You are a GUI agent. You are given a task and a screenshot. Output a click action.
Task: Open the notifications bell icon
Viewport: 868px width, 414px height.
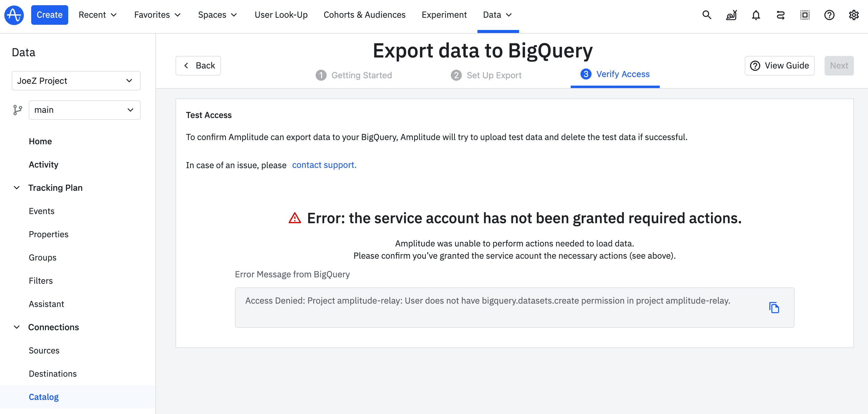[756, 15]
